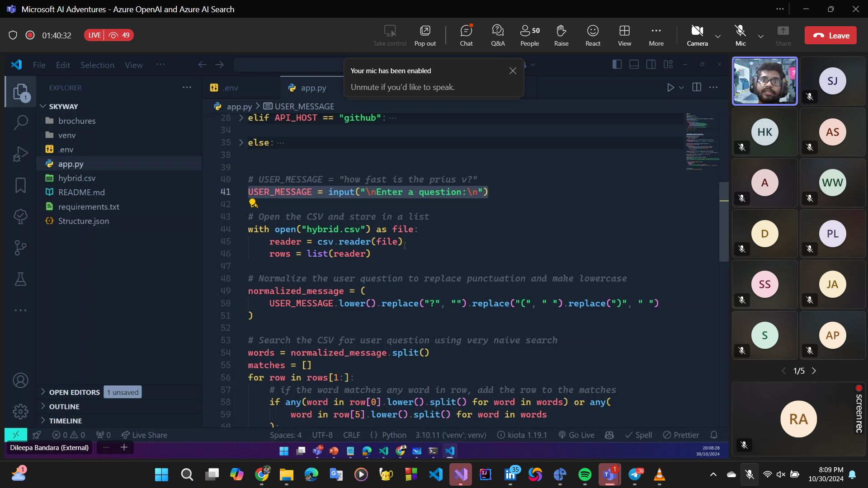Run the Python file play button
Screen dimensions: 868x488
(x=670, y=87)
